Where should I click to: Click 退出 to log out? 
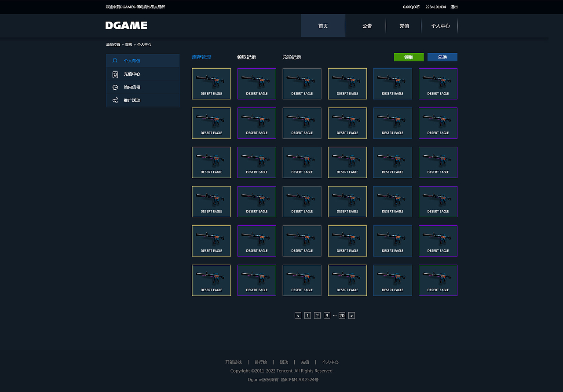[454, 7]
